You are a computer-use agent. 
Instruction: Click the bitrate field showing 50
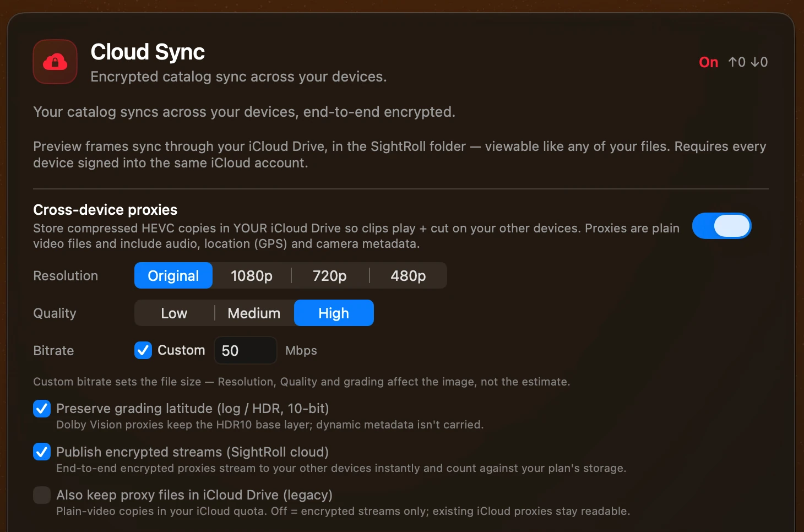tap(245, 350)
